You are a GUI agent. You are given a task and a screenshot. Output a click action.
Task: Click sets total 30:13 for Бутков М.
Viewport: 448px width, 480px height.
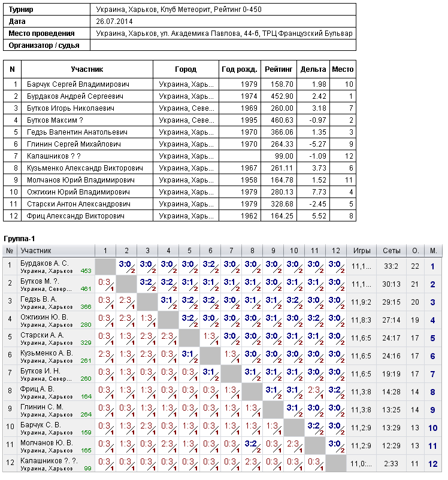tap(391, 284)
